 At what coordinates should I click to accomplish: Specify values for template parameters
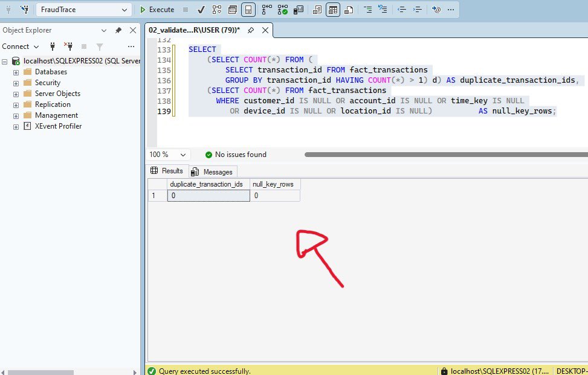click(x=436, y=10)
